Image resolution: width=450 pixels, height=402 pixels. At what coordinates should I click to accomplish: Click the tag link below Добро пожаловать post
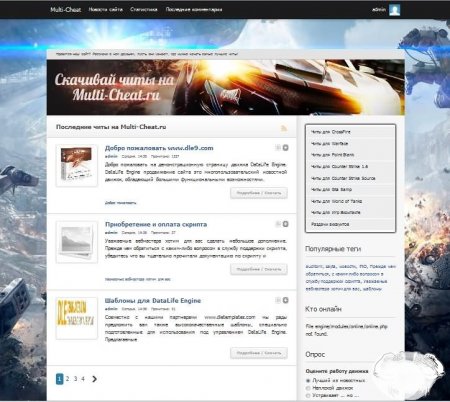tap(120, 203)
